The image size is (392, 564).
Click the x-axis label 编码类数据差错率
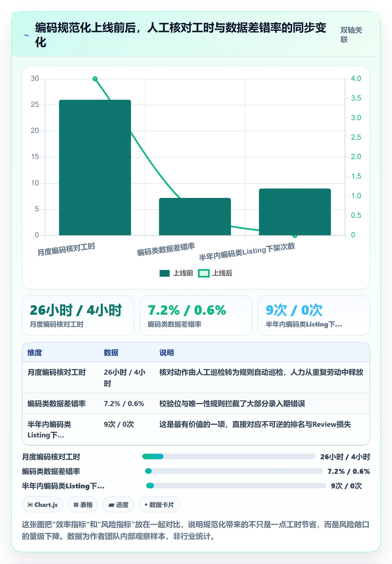pos(166,249)
